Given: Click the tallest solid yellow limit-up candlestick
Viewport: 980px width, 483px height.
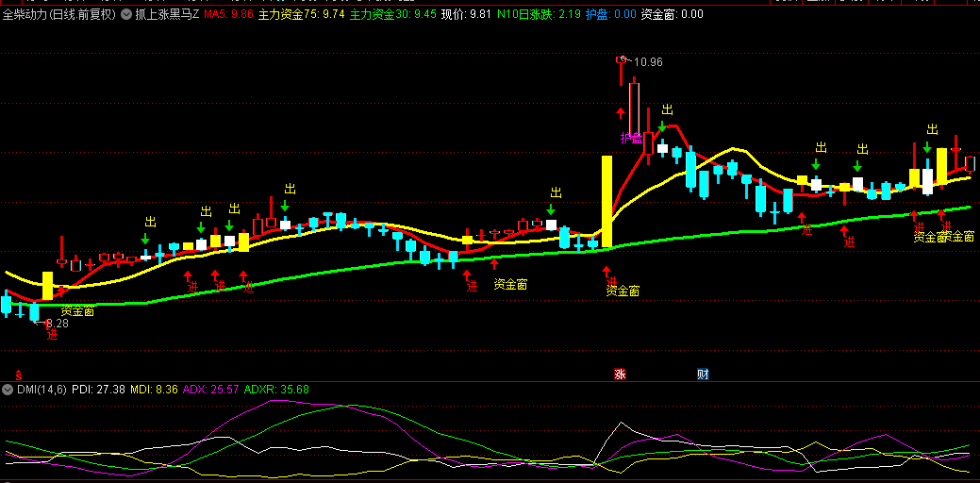Looking at the screenshot, I should 606,201.
